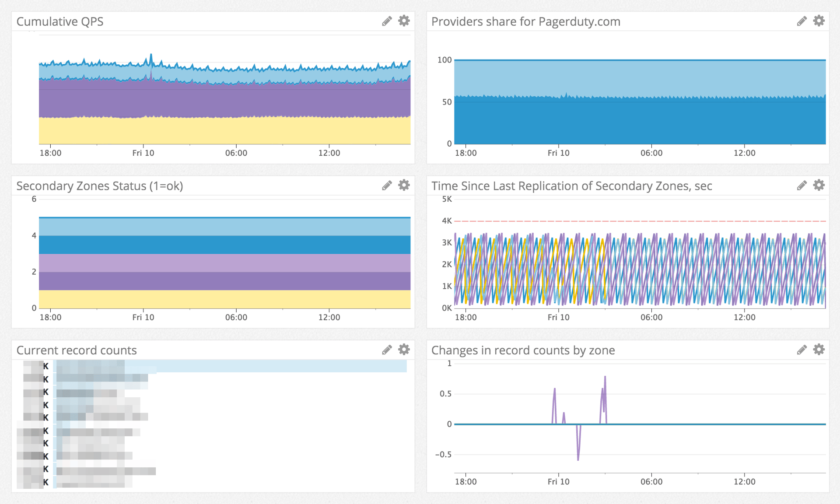Open gear settings for Cumulative QPS widget

point(404,21)
